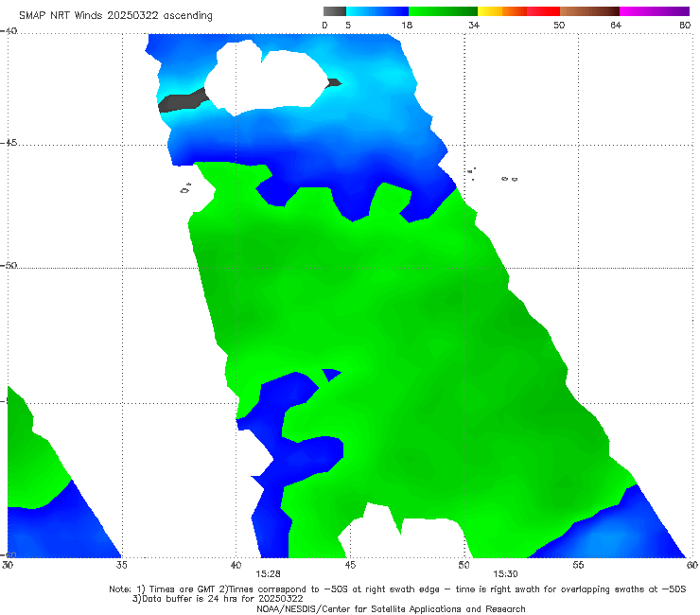Click the swath time label '15:30'
The height and width of the screenshot is (615, 700).
click(x=505, y=574)
